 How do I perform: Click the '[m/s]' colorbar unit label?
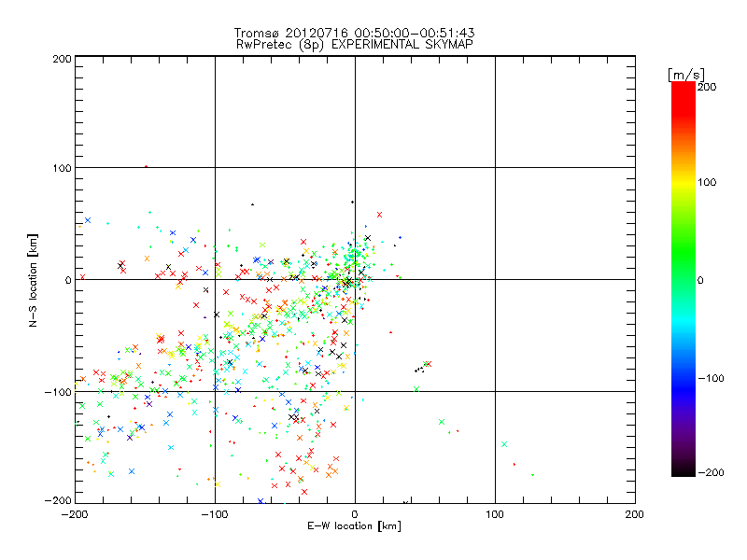point(686,75)
